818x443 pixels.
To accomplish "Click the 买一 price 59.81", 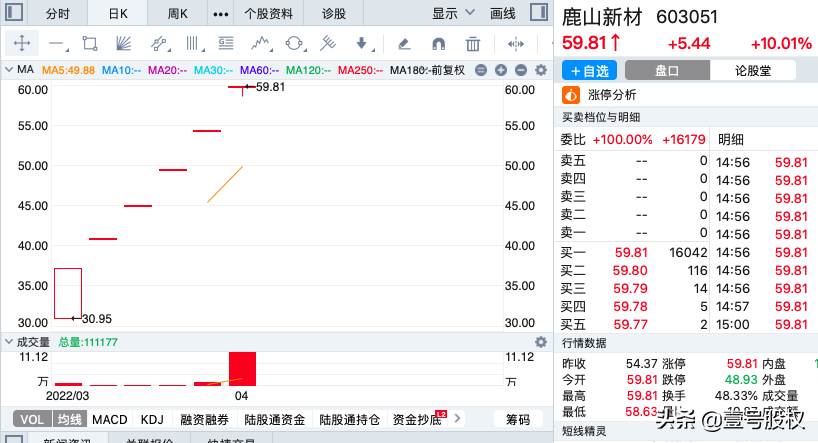I will tap(631, 253).
